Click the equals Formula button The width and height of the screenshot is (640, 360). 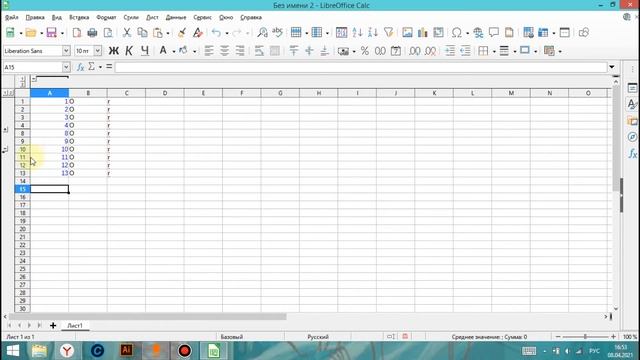coord(109,66)
